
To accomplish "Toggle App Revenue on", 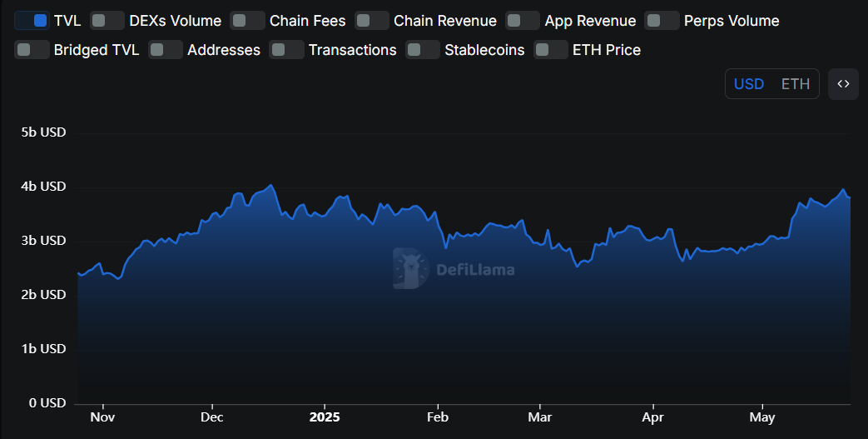I will [522, 21].
